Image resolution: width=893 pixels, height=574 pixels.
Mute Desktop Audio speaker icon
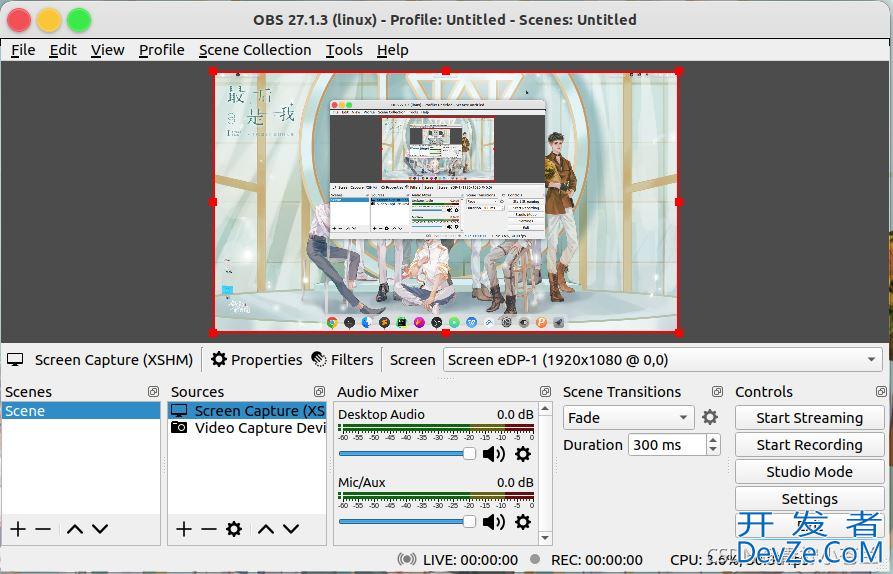click(x=493, y=454)
